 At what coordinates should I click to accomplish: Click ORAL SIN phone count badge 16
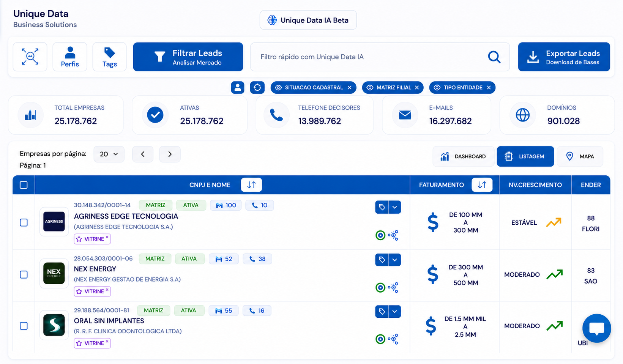[x=257, y=310]
